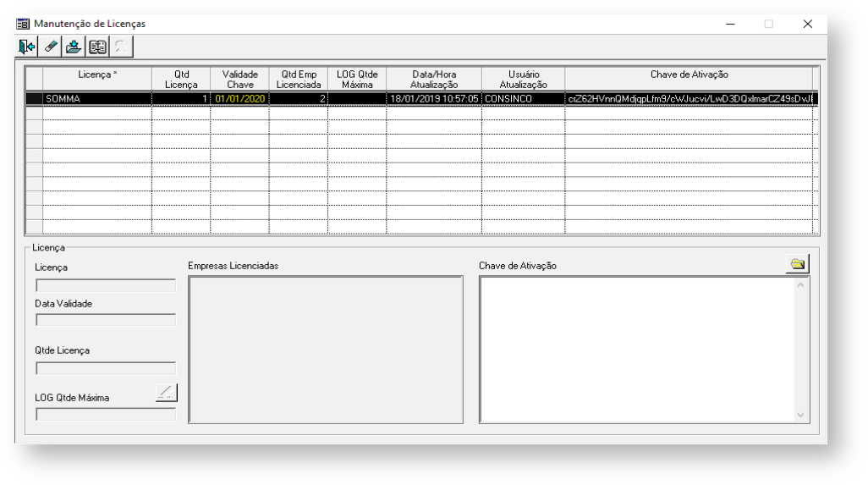Screen dimensions: 868x485
Task: Select the SOMMA license cell
Action: point(97,98)
